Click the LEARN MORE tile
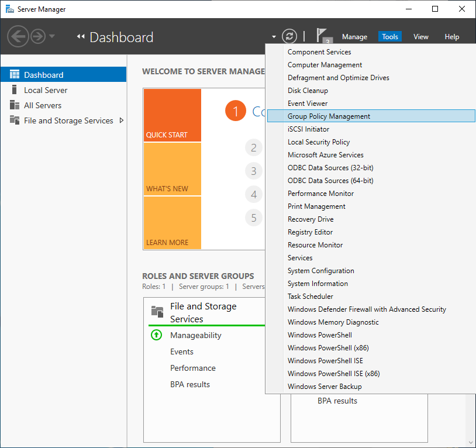Viewport: 476px width, 448px height. tap(172, 223)
